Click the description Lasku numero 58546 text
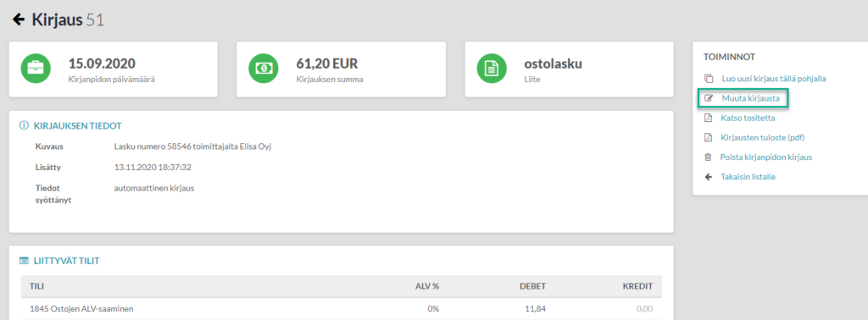Image resolution: width=868 pixels, height=320 pixels. (x=192, y=146)
